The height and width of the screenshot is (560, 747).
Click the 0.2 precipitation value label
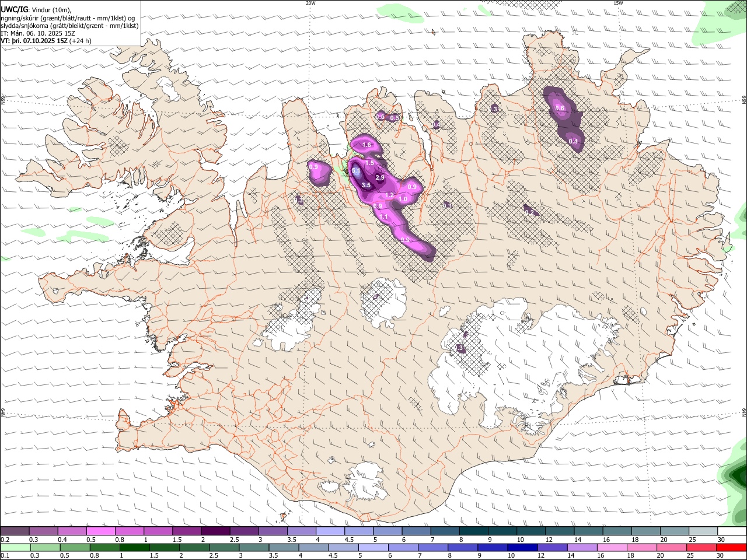point(529,212)
